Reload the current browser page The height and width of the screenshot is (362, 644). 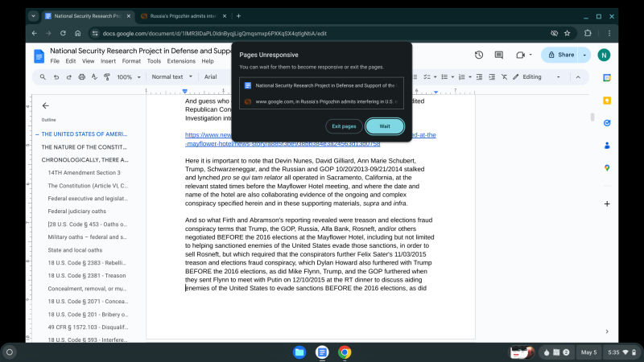click(x=63, y=33)
